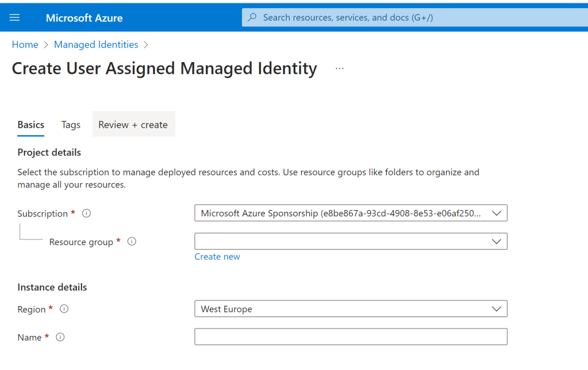The image size is (588, 370).
Task: Expand the Resource group dropdown
Action: click(351, 241)
